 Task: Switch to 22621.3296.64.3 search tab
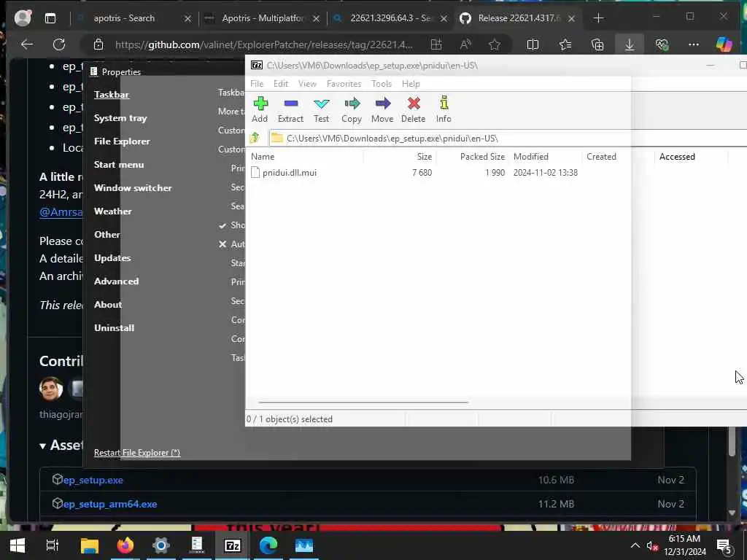coord(390,18)
